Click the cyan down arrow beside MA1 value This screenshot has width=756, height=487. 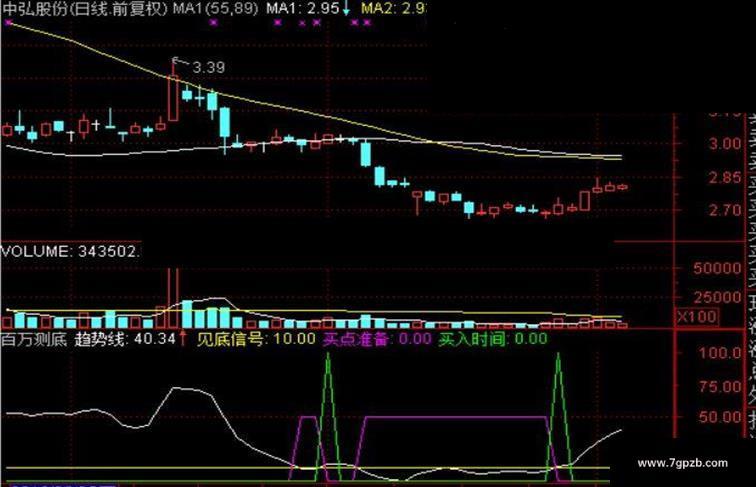[x=346, y=8]
